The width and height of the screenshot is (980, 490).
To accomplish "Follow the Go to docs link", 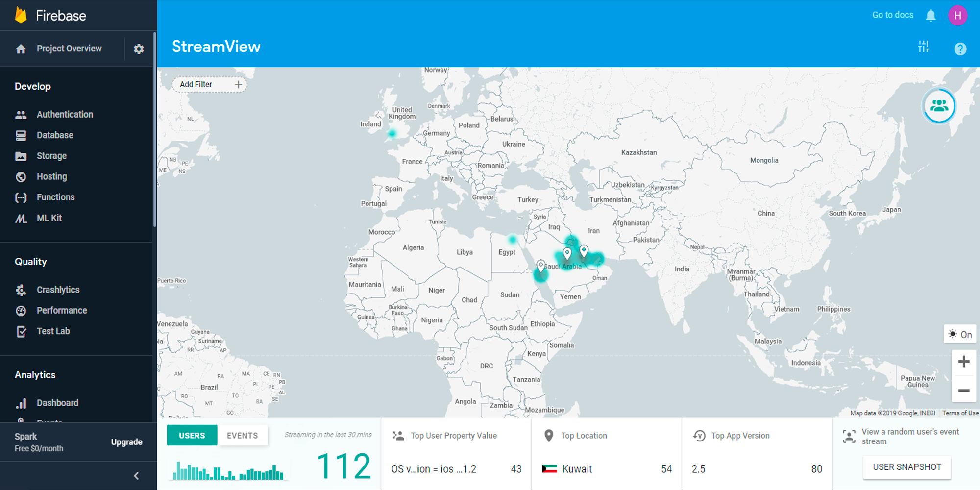I will click(892, 15).
